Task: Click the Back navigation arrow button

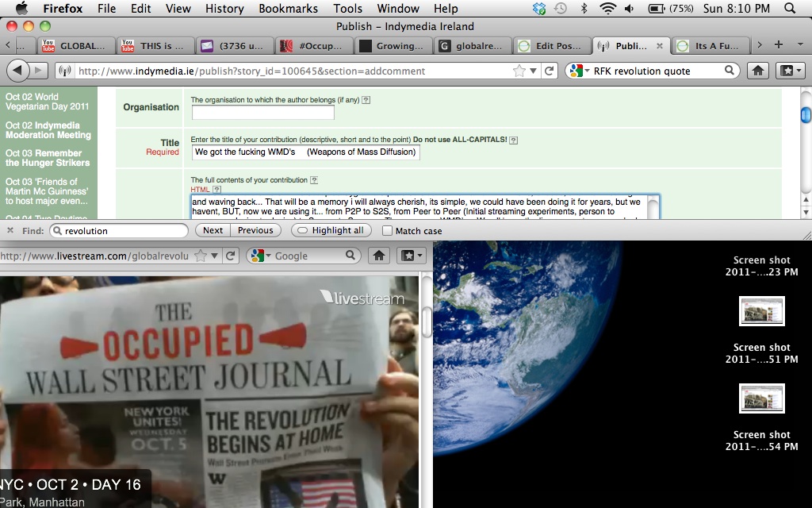Action: coord(17,71)
